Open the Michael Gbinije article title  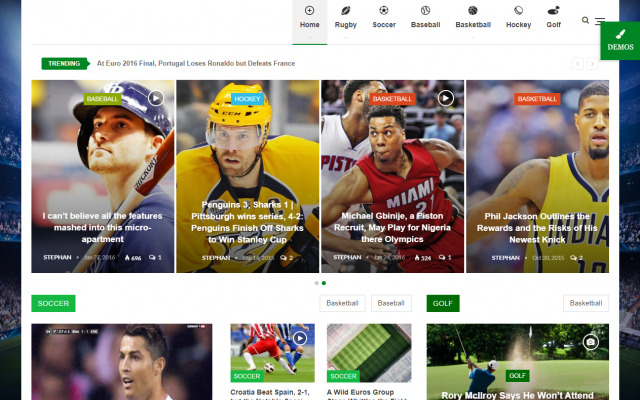[392, 227]
